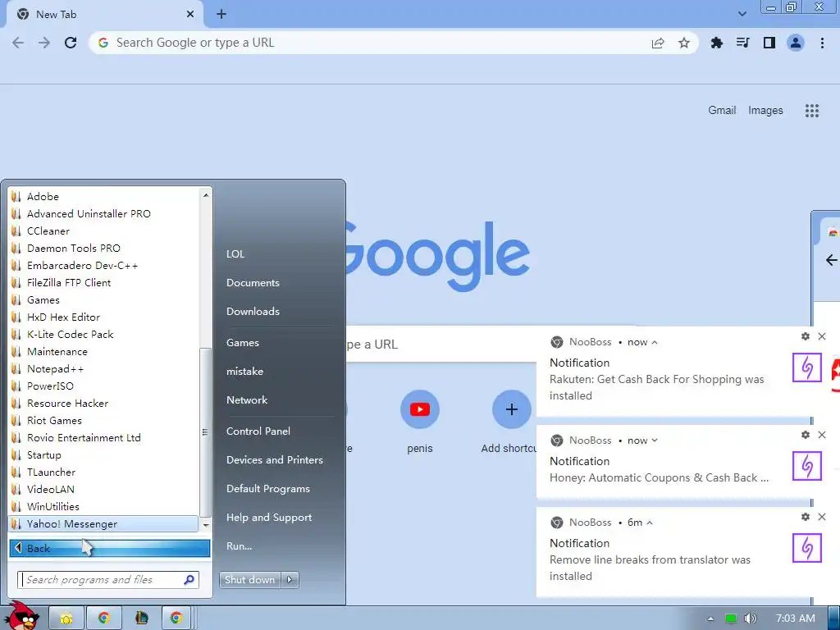Open the YouTube shortcut tile
This screenshot has width=840, height=630.
click(420, 409)
